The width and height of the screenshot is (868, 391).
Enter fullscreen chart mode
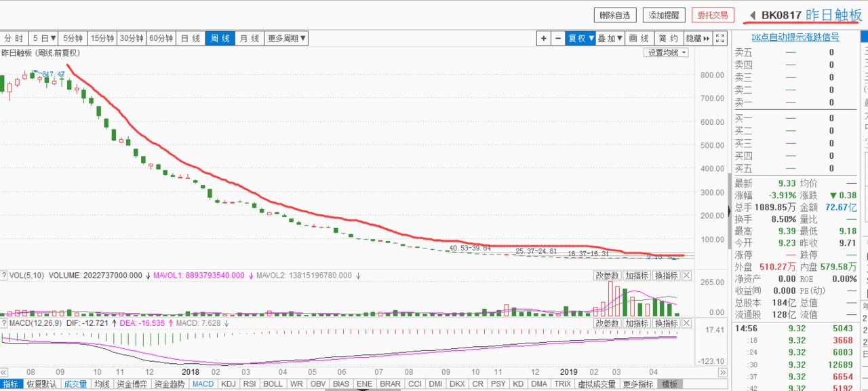point(720,39)
